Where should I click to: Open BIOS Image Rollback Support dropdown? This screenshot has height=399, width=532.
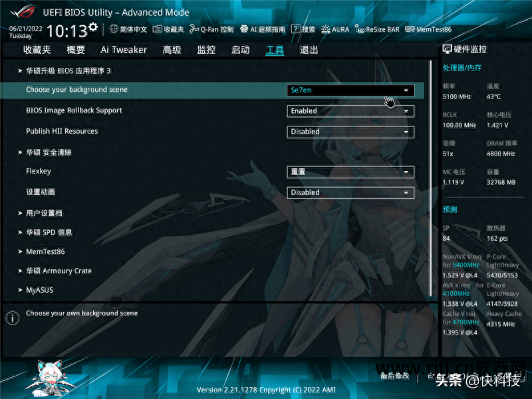[350, 111]
